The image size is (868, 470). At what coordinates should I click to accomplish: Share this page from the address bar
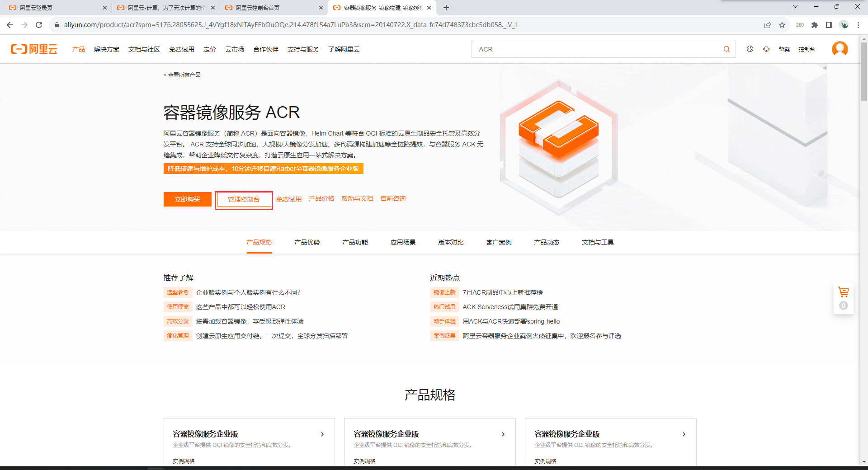(768, 25)
